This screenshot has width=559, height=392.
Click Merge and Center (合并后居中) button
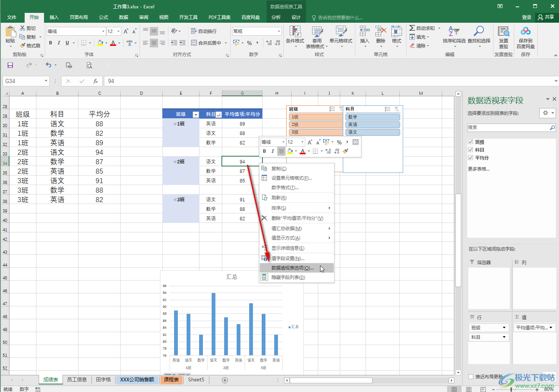click(x=206, y=43)
